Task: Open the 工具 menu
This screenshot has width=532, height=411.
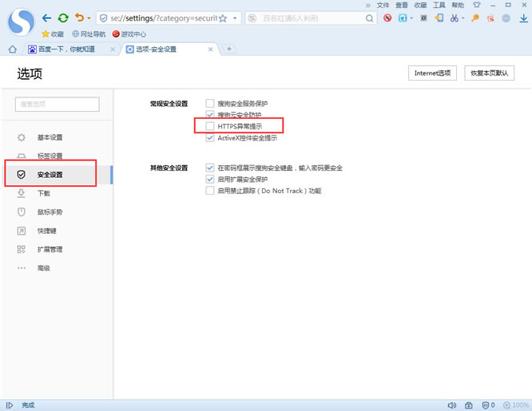Action: click(439, 5)
